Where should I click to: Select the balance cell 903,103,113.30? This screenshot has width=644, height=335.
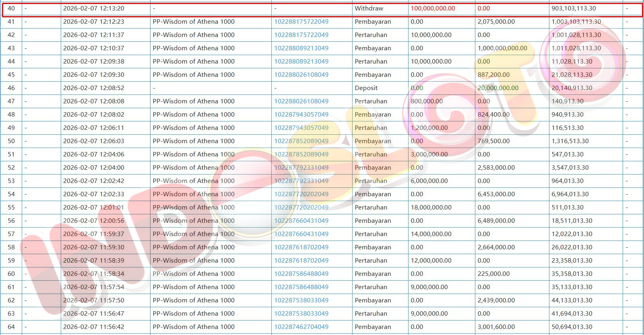(574, 8)
